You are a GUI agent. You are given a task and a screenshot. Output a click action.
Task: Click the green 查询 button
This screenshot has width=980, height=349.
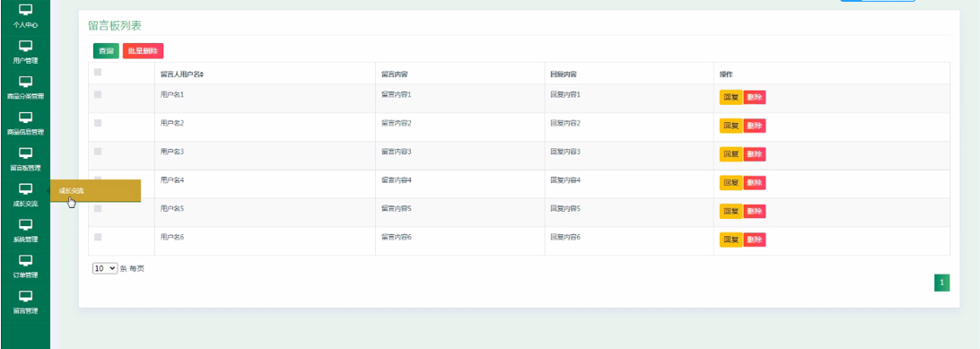(106, 51)
